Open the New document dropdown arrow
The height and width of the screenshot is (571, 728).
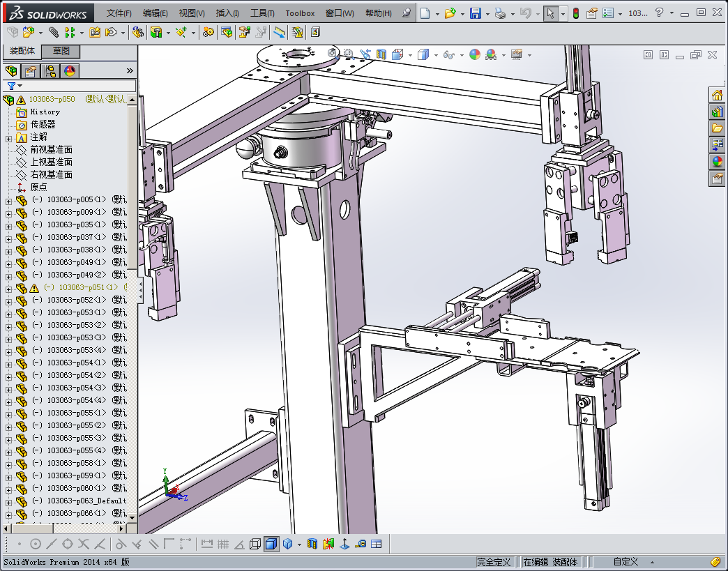[x=437, y=13]
